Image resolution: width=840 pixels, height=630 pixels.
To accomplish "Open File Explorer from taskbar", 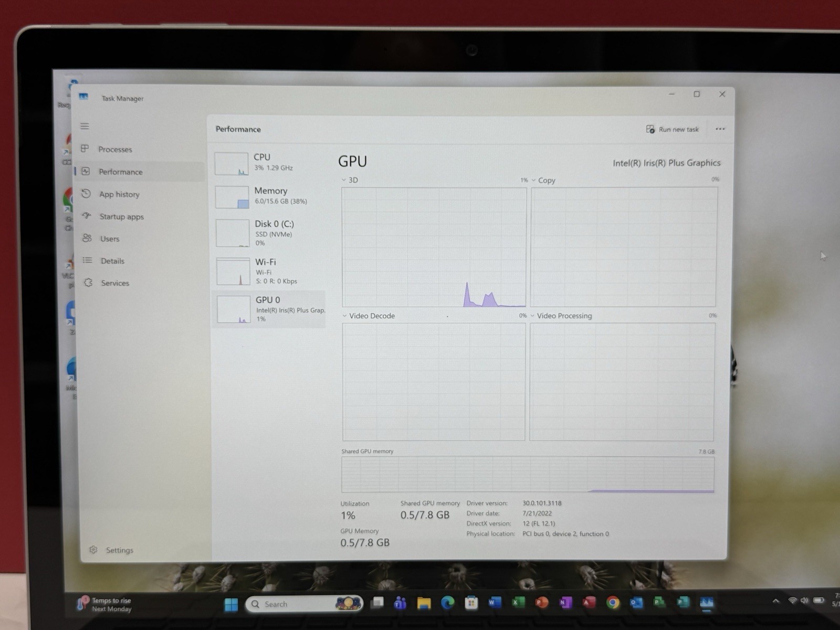I will pyautogui.click(x=424, y=603).
